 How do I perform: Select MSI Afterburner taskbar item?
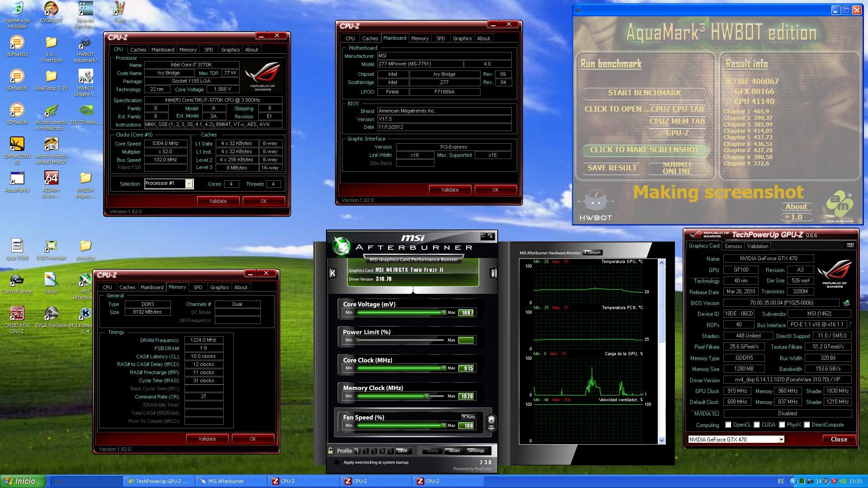pos(231,481)
